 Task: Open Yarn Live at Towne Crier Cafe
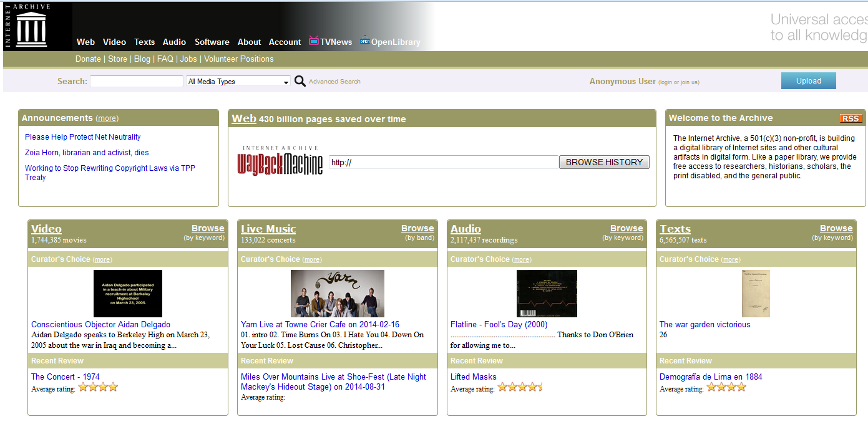[x=320, y=325]
